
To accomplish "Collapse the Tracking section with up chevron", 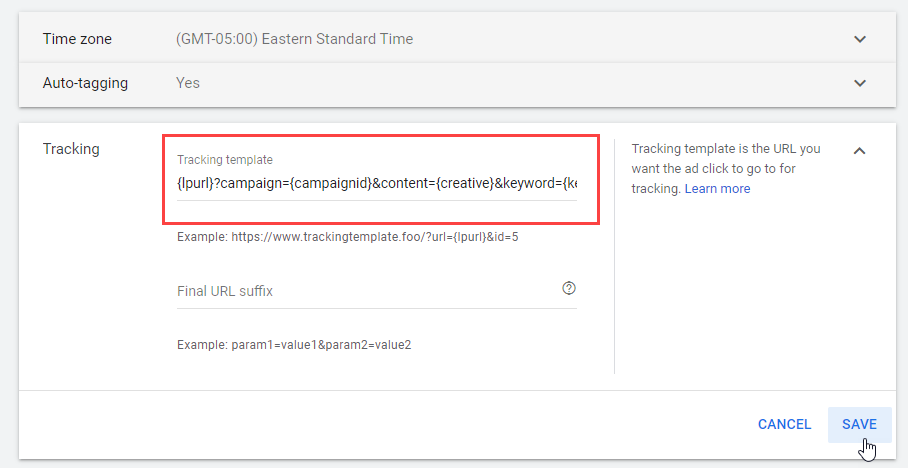I will click(860, 151).
